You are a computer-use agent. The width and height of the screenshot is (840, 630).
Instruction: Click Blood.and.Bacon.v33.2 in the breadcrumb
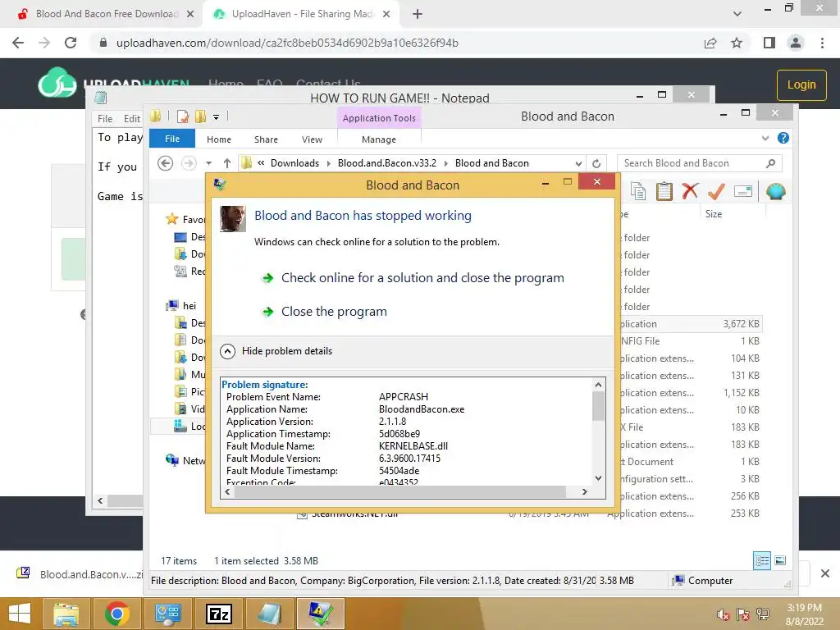point(387,163)
